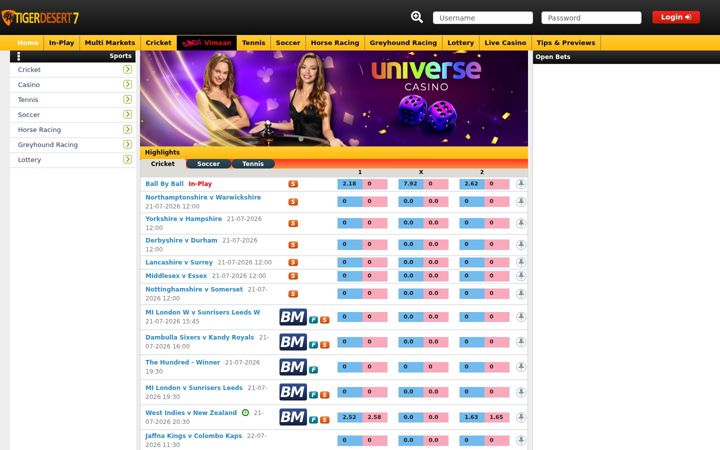Pin the Lancashire v Surrey match
This screenshot has height=450, width=720.
[x=521, y=262]
